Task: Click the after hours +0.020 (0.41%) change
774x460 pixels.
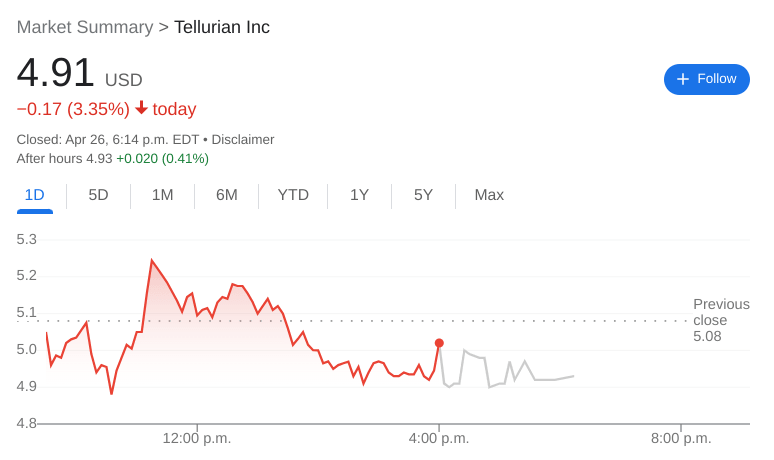Action: click(x=162, y=158)
